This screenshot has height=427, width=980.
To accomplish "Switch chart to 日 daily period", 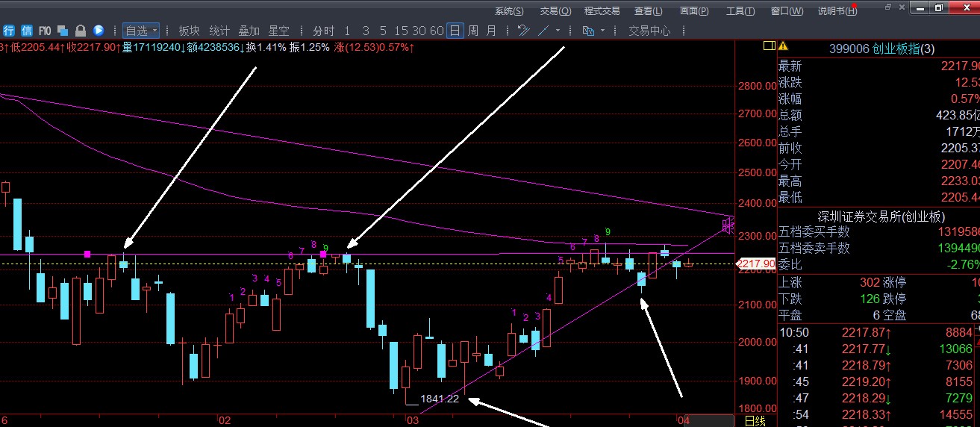I will point(455,31).
